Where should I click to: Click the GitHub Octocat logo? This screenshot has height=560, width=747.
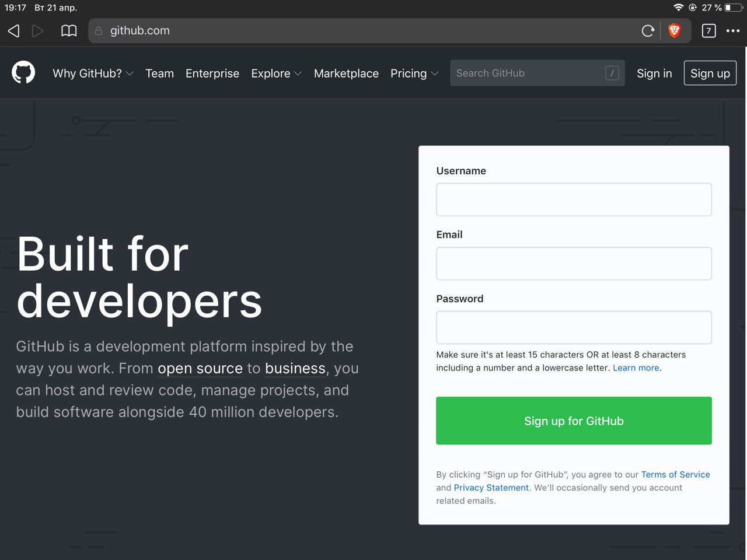23,73
